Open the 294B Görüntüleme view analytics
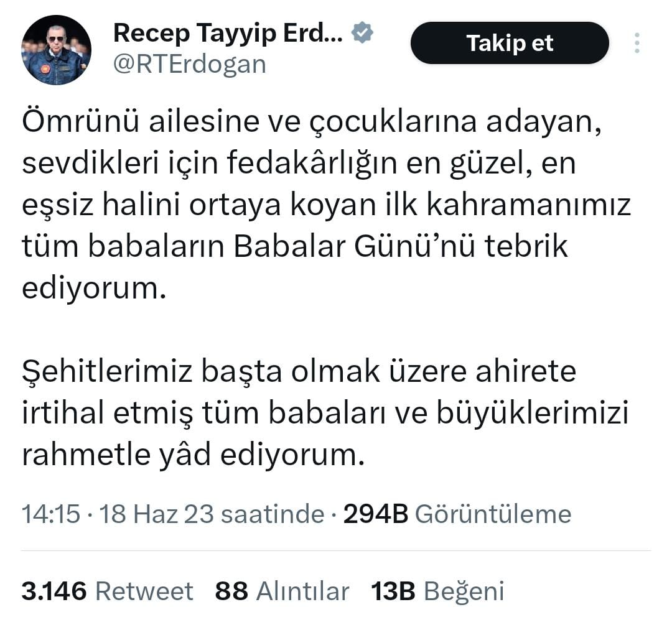Screen dimensions: 672x625 coord(457,513)
